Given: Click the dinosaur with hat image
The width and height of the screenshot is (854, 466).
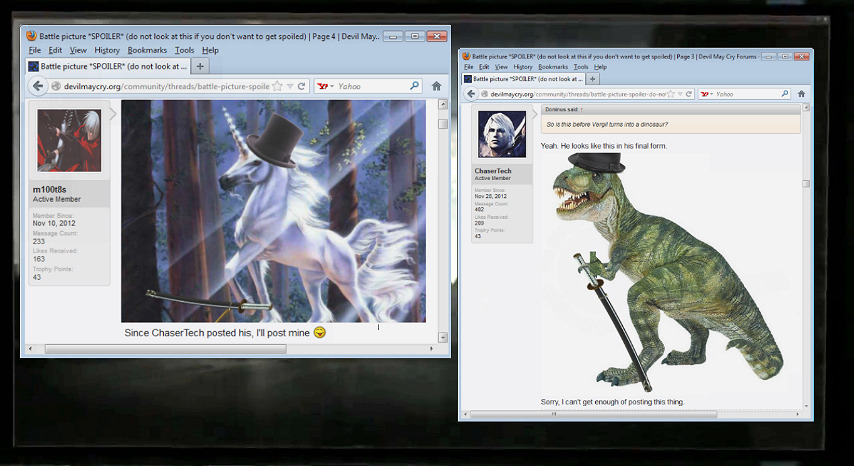Looking at the screenshot, I should click(x=667, y=272).
